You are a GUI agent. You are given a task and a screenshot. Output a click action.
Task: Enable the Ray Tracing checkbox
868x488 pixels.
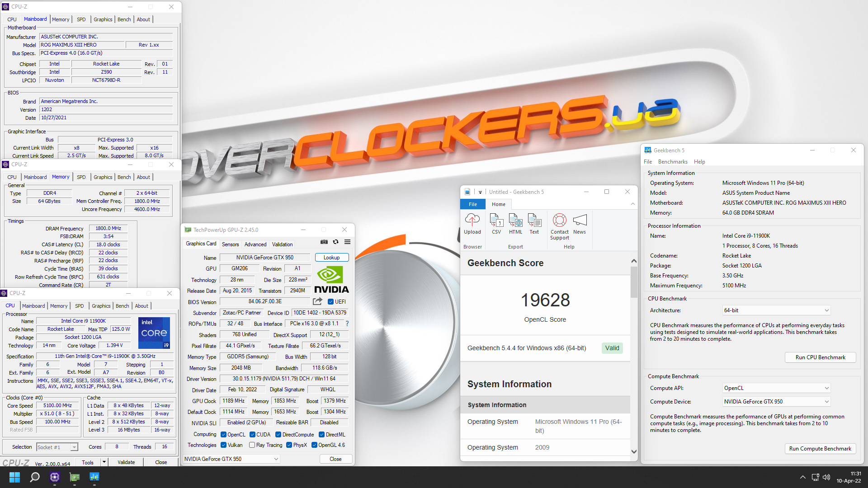point(252,445)
